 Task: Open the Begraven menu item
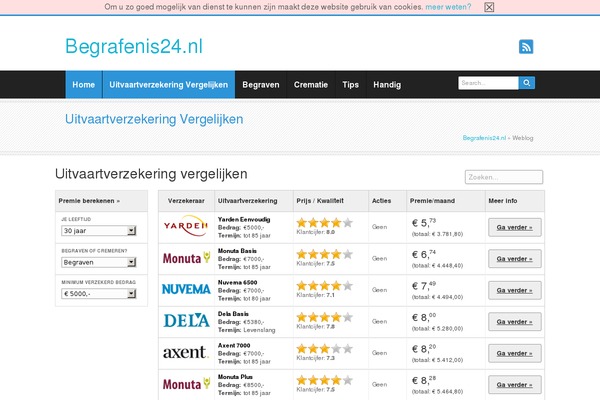[261, 85]
